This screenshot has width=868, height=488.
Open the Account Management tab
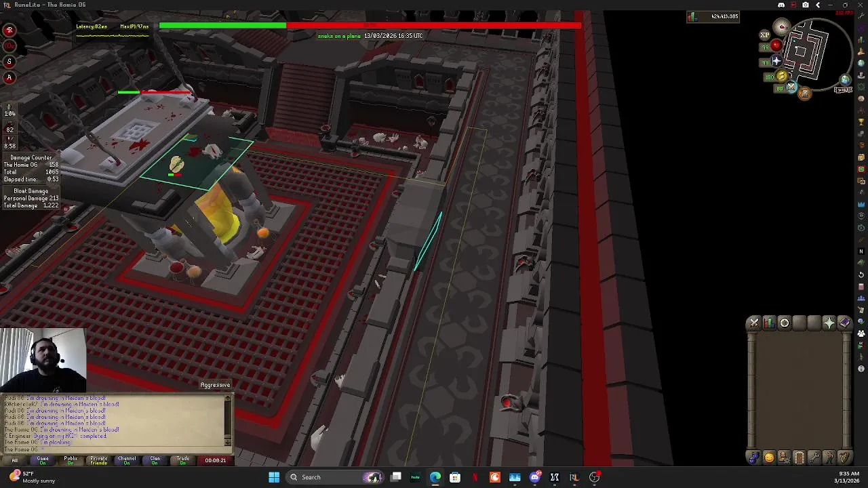(x=784, y=457)
